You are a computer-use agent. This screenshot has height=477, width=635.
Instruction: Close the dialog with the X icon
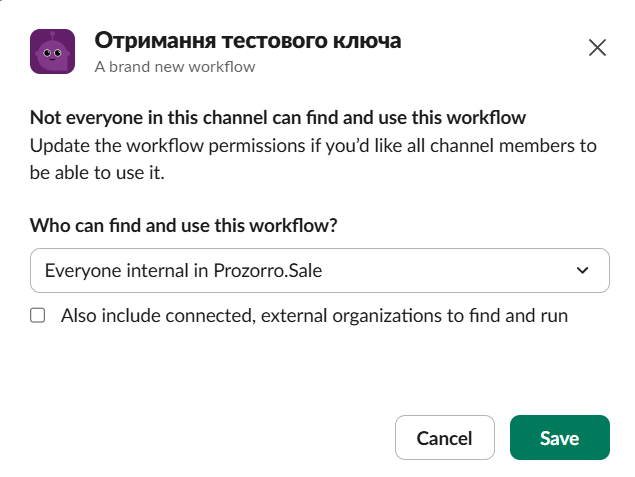point(597,47)
